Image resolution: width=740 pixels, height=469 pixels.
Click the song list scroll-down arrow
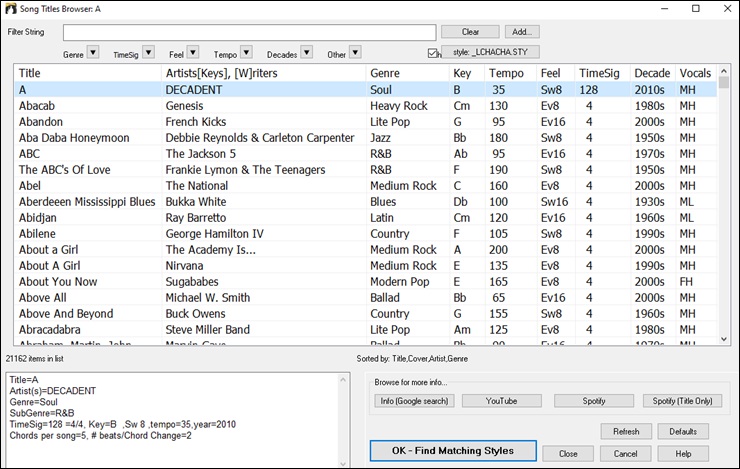[724, 339]
